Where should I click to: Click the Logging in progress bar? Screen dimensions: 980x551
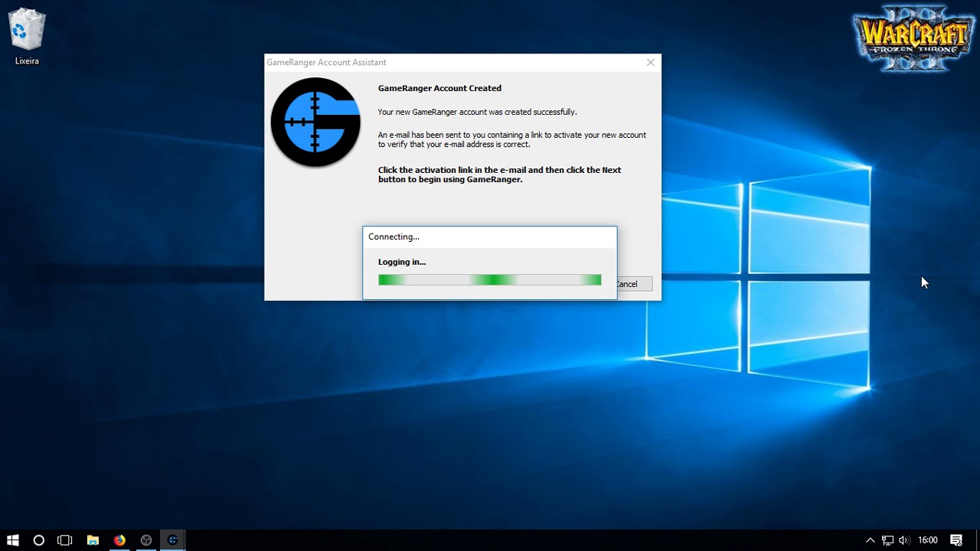click(x=490, y=280)
